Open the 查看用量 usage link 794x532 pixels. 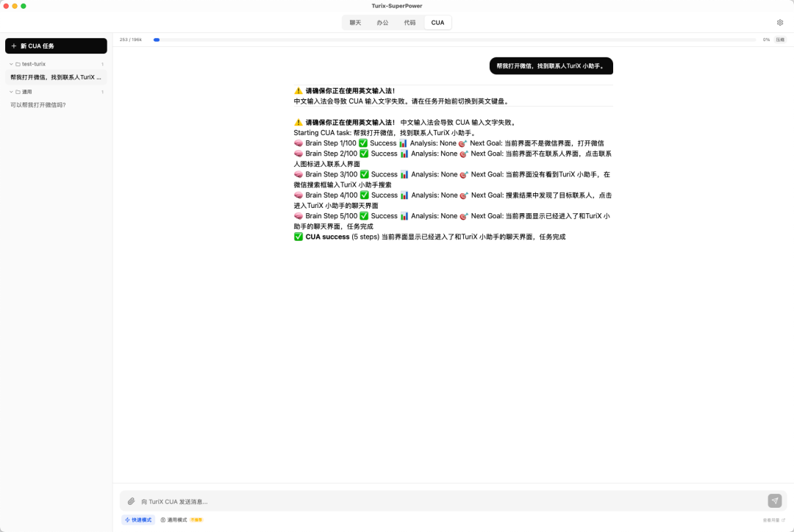click(x=771, y=520)
